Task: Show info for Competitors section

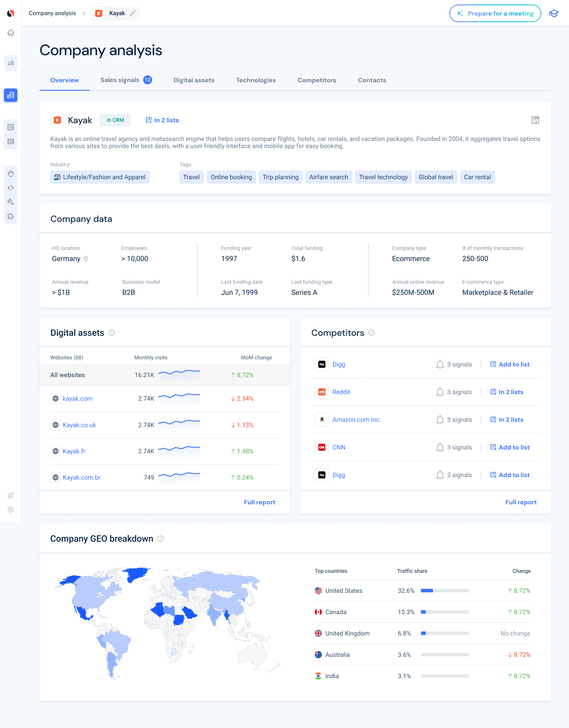Action: point(372,333)
